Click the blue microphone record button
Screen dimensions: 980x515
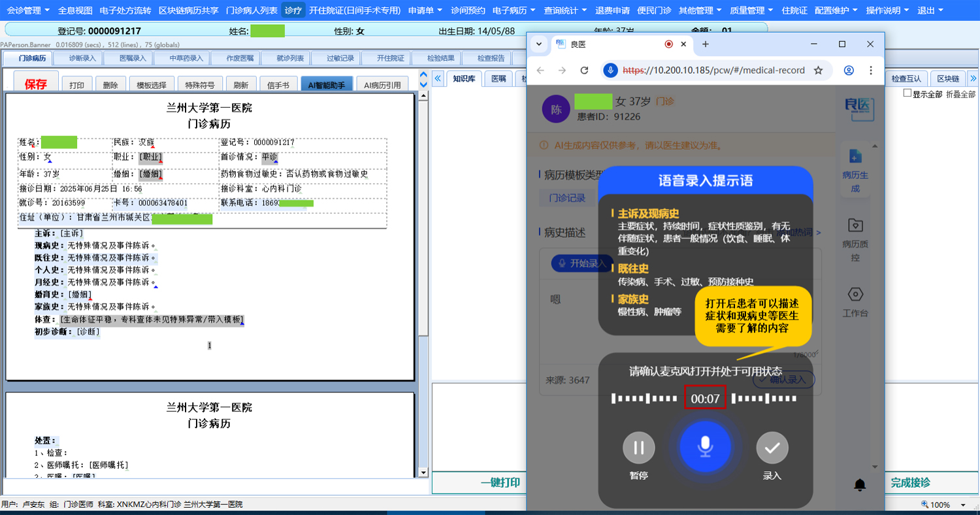coord(705,448)
